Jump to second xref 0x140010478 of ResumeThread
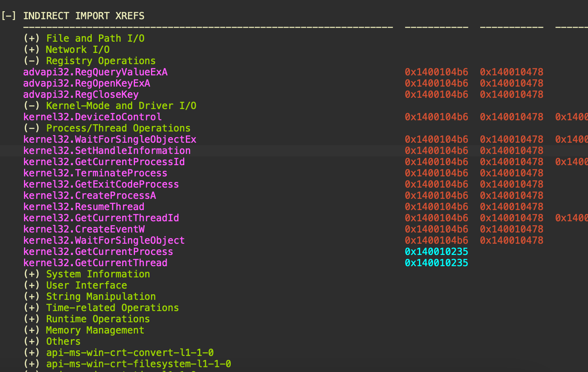The image size is (588, 372). pos(511,207)
